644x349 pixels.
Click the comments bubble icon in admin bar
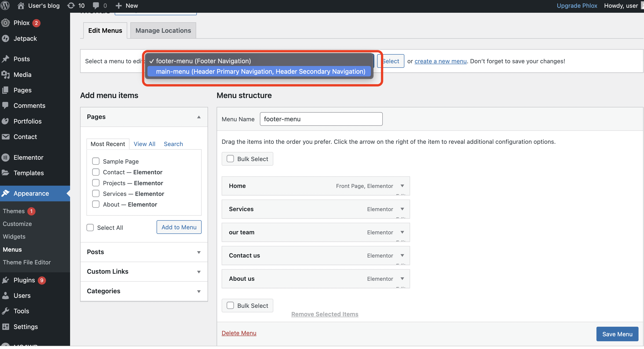pos(96,5)
